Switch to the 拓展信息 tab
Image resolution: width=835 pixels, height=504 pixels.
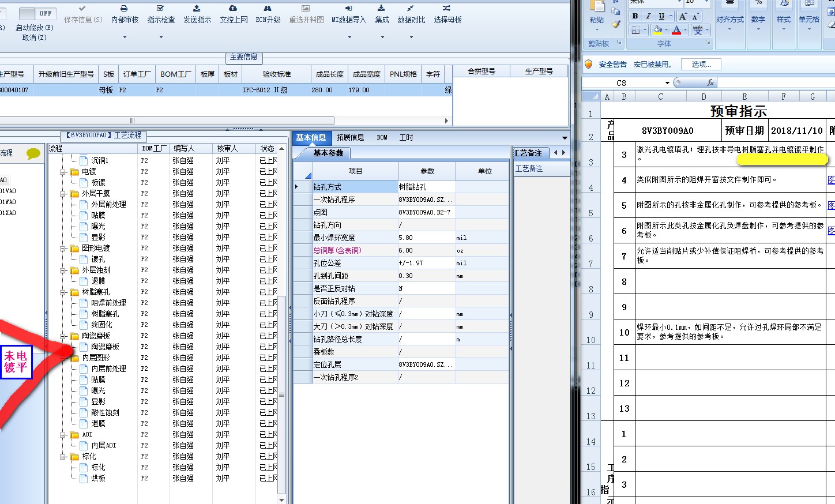click(x=350, y=137)
